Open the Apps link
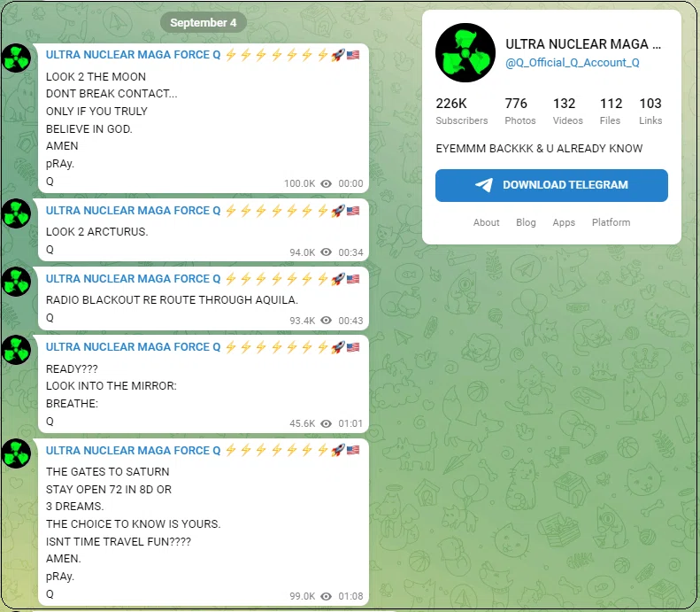This screenshot has width=700, height=612. (564, 222)
